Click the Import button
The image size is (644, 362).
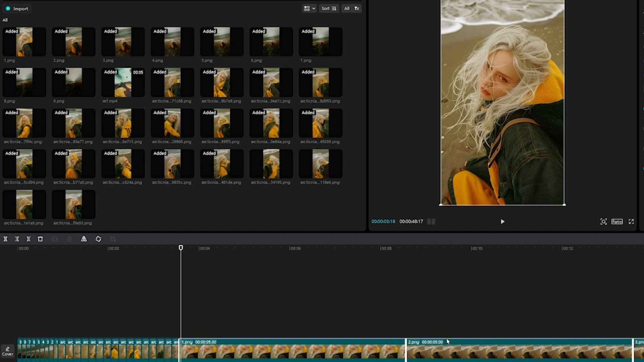point(17,9)
